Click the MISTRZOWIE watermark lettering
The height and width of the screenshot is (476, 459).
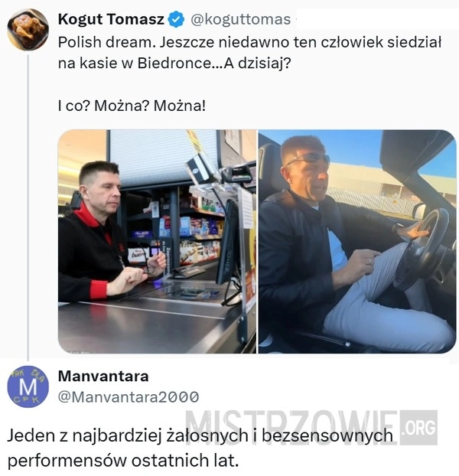point(291,427)
